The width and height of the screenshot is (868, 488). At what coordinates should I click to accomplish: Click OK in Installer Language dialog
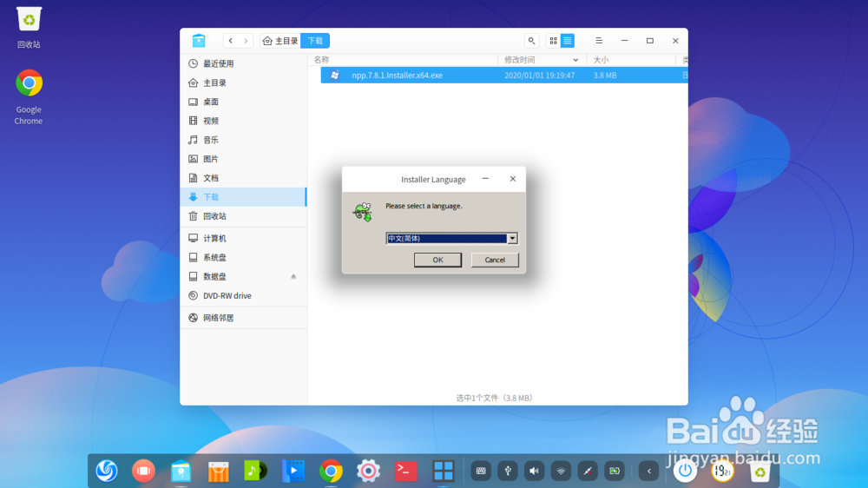pos(437,260)
